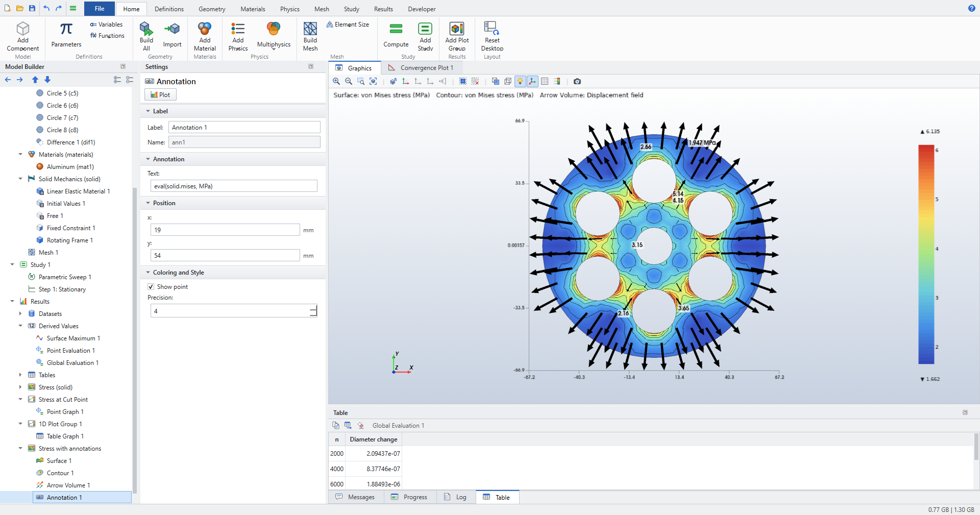Click the annotation Text expression field
980x515 pixels.
234,186
